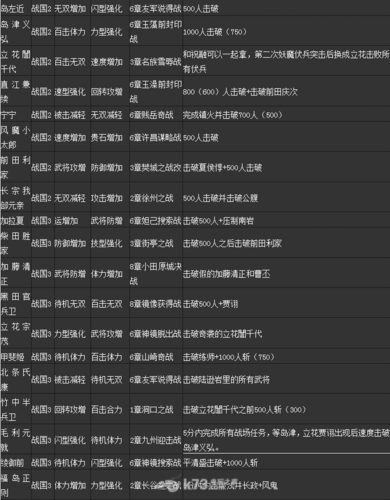The image size is (390, 500).
Task: Select '500人击破' in the 风魔小太郎 row
Action: click(201, 138)
